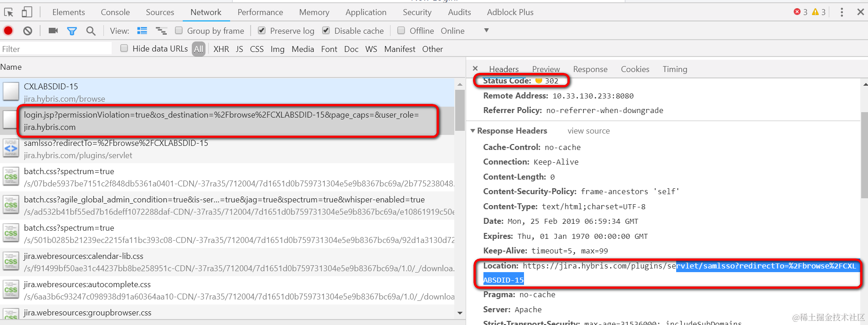Click view source for response headers

588,131
